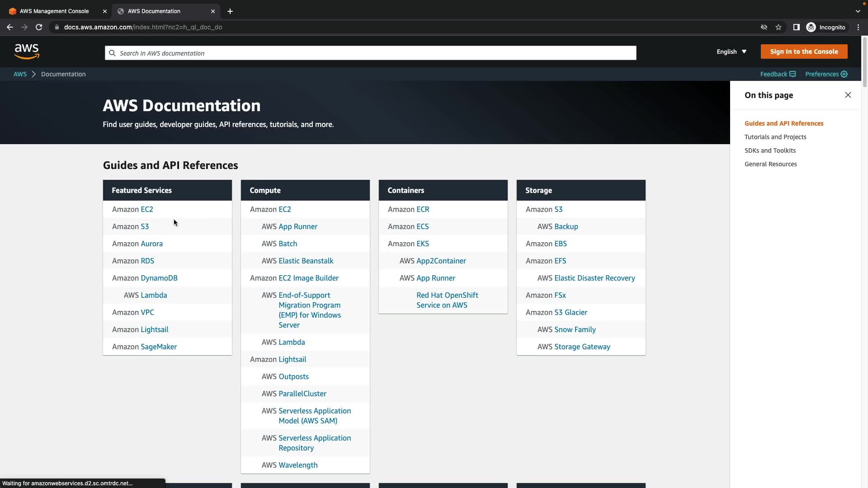This screenshot has height=488, width=868.
Task: Focus the AWS documentation search field
Action: (x=371, y=53)
